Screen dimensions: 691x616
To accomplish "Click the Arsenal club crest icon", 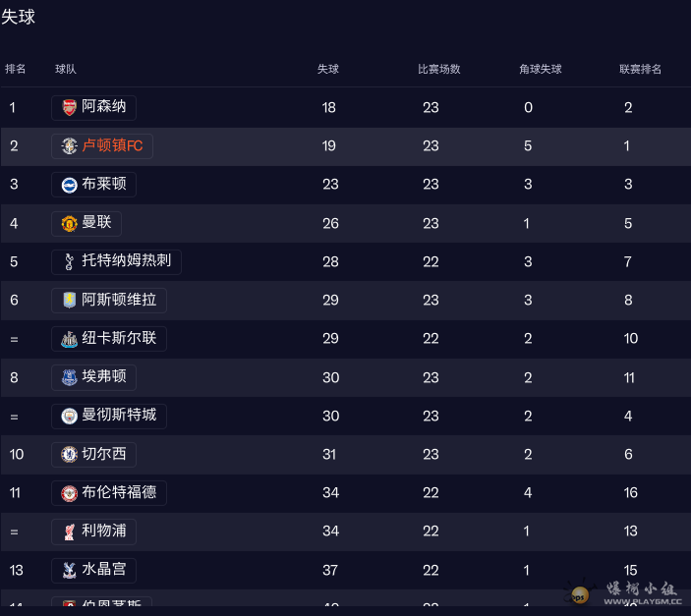I will coord(69,108).
